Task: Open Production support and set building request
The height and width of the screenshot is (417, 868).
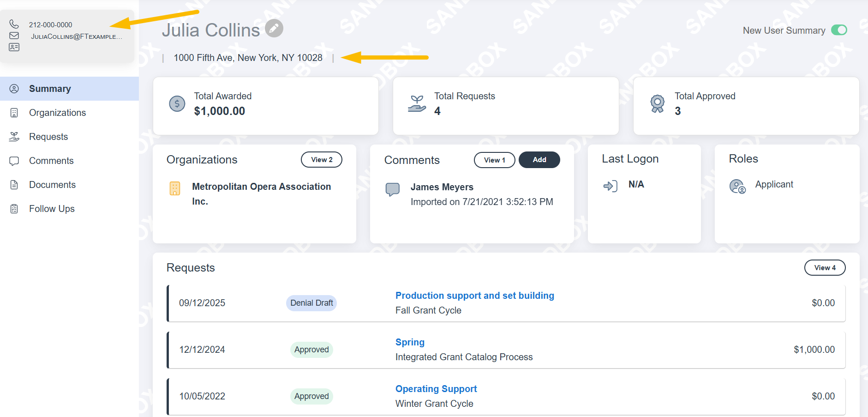Action: [x=475, y=296]
